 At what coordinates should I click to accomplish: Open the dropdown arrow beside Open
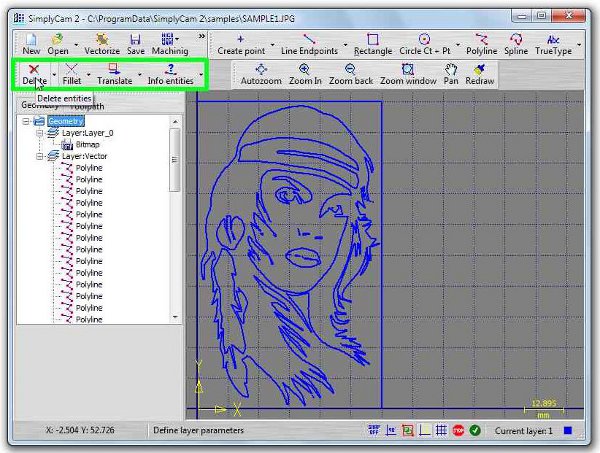click(x=76, y=45)
